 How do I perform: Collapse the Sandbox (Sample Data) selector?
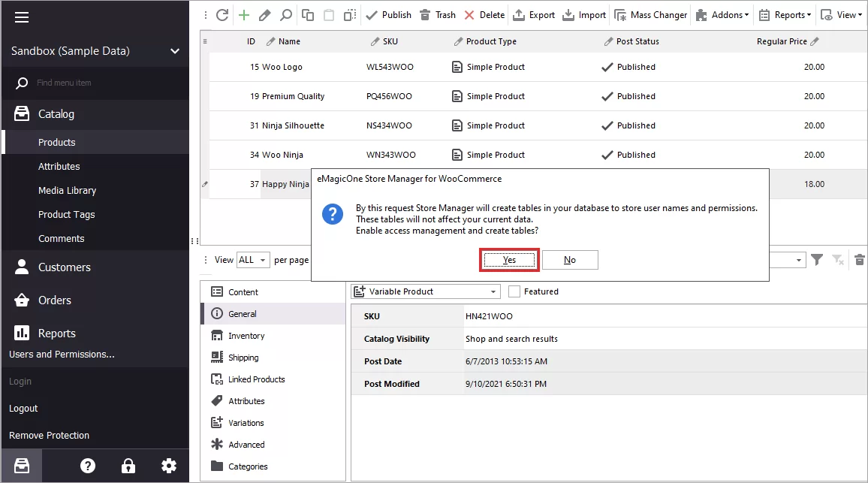174,51
